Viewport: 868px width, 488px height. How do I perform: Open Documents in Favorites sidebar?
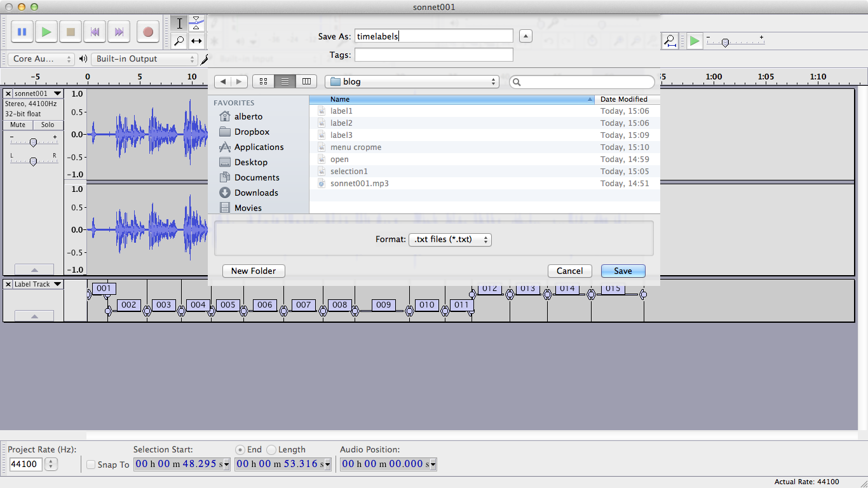coord(256,177)
